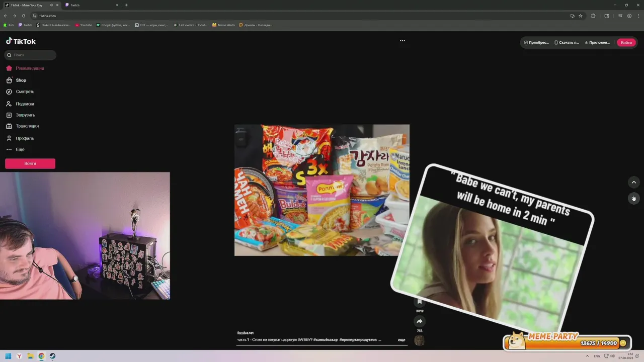
Task: Click the noodle video player
Action: (x=322, y=190)
